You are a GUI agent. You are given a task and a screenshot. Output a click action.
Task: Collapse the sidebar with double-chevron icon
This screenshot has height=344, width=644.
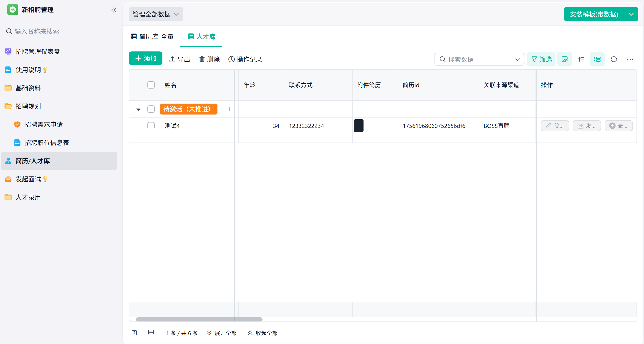(114, 10)
